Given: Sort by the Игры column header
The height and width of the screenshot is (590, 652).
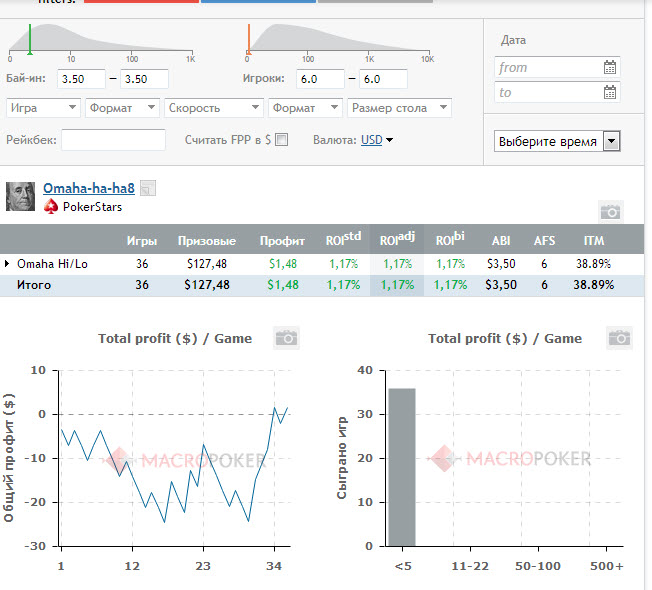Looking at the screenshot, I should click(142, 241).
